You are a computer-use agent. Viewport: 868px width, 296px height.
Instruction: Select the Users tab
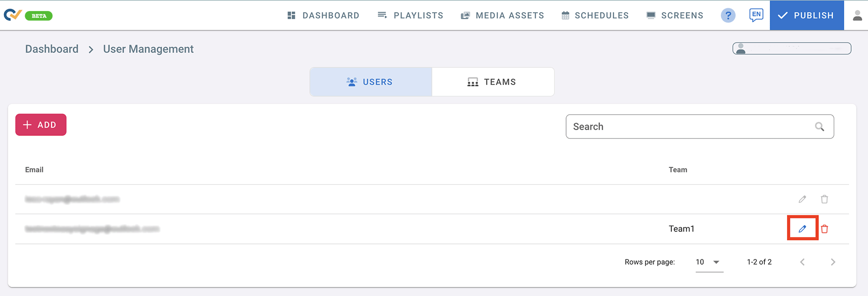tap(370, 82)
